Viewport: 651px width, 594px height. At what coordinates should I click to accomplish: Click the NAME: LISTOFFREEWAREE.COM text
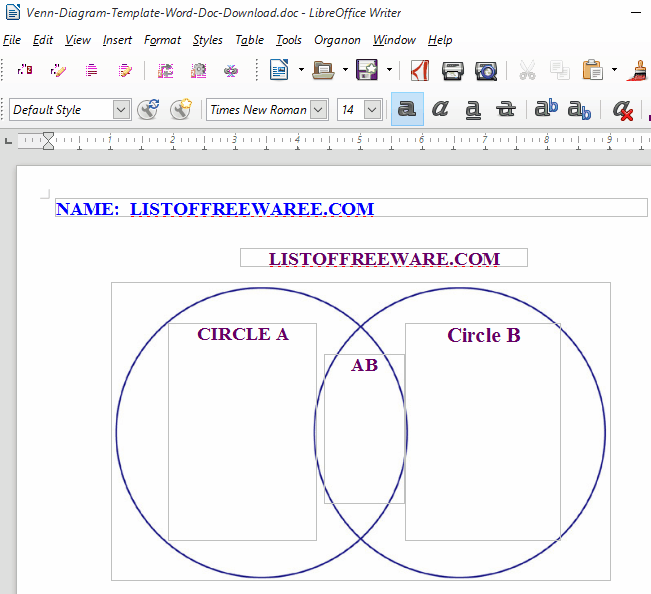(215, 209)
